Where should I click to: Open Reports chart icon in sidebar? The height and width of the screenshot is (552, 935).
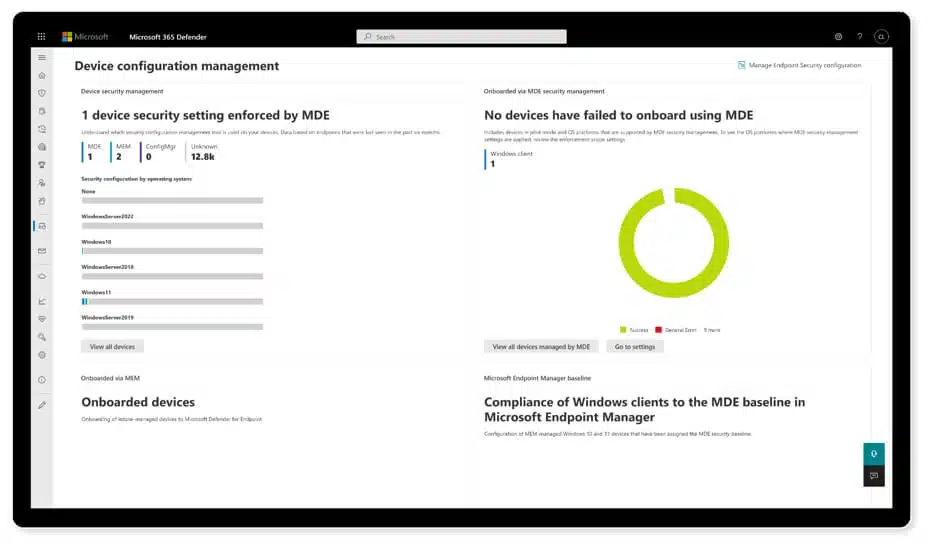click(42, 301)
